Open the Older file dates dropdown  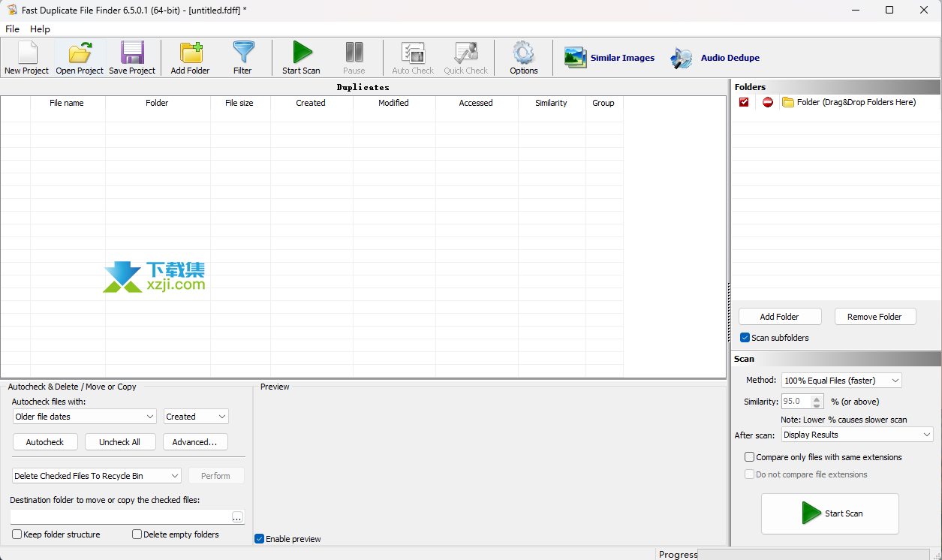tap(84, 417)
